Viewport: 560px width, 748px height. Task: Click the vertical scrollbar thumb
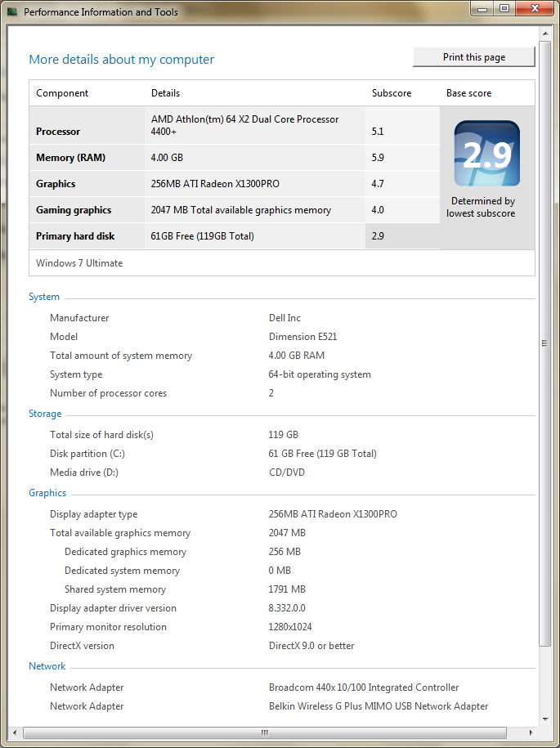pos(544,343)
